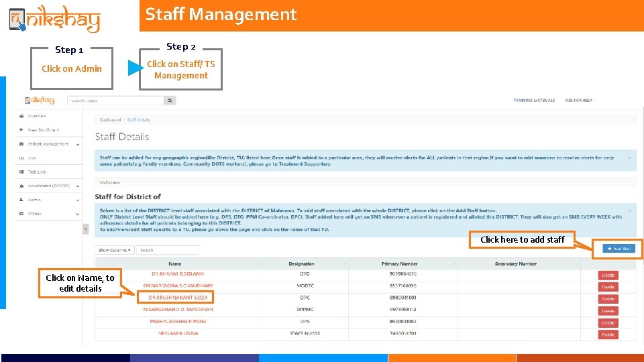This screenshot has width=644, height=362.
Task: Click the Task Lists list icon
Action: click(x=21, y=172)
